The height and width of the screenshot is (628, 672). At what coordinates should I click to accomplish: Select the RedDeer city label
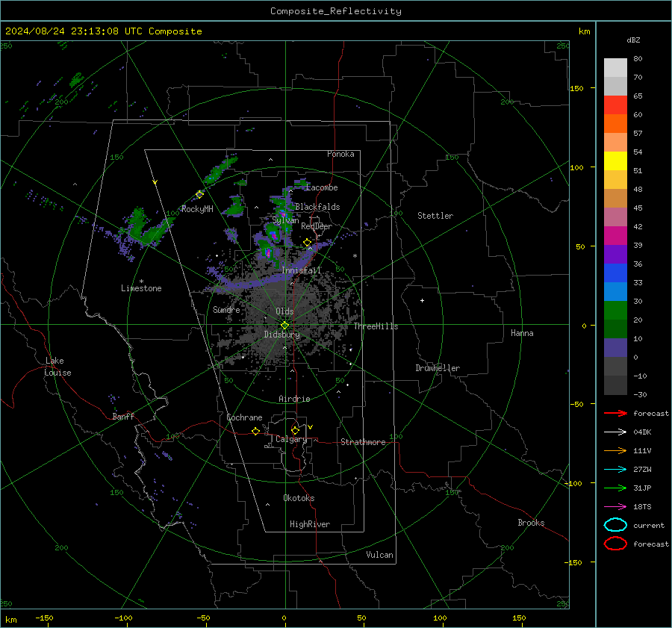click(317, 226)
